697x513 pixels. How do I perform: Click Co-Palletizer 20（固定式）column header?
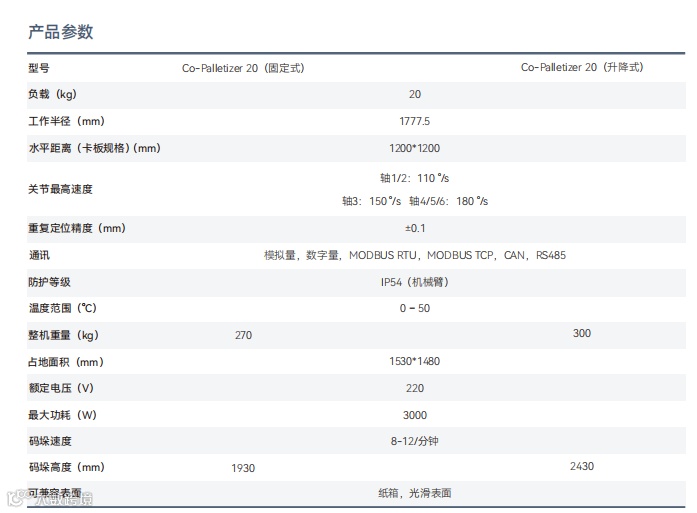(243, 68)
